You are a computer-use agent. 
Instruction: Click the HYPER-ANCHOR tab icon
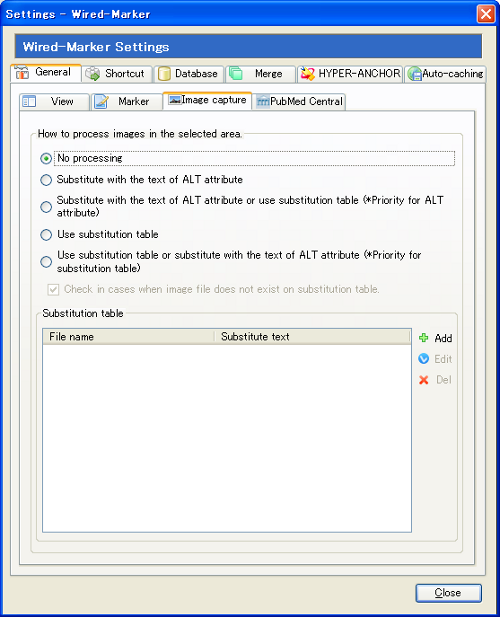[x=307, y=74]
